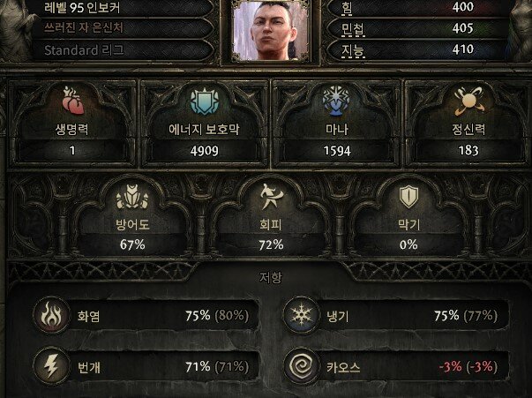
Task: Select the Cold resistance snowflake icon
Action: (x=301, y=316)
